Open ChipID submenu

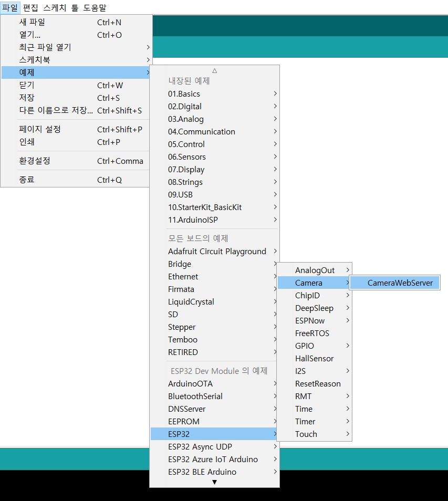[315, 296]
